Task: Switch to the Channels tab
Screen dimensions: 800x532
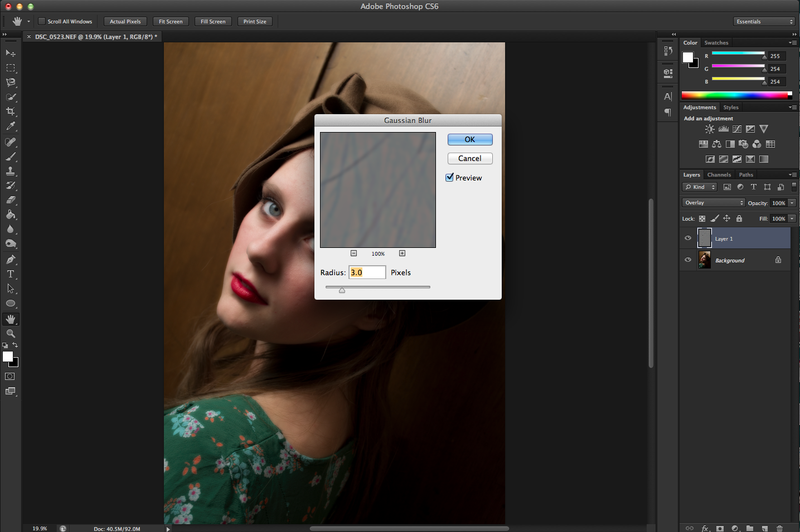Action: coord(719,175)
